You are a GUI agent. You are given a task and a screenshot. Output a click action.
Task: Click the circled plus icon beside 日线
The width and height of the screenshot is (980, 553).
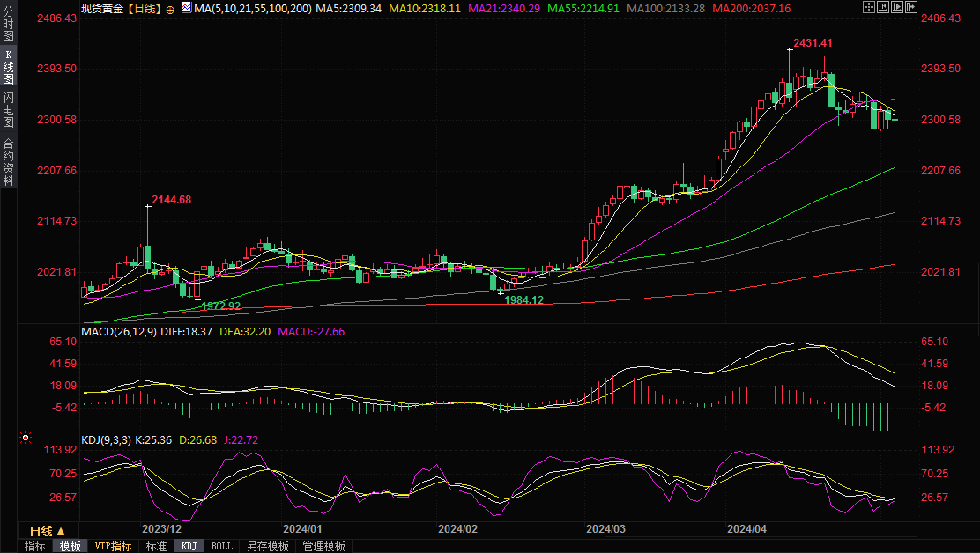170,9
